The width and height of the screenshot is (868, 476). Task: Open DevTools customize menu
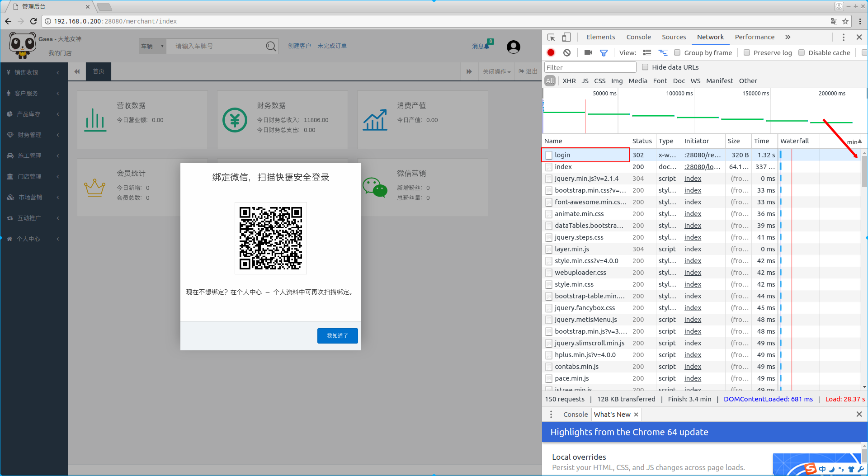(x=843, y=37)
